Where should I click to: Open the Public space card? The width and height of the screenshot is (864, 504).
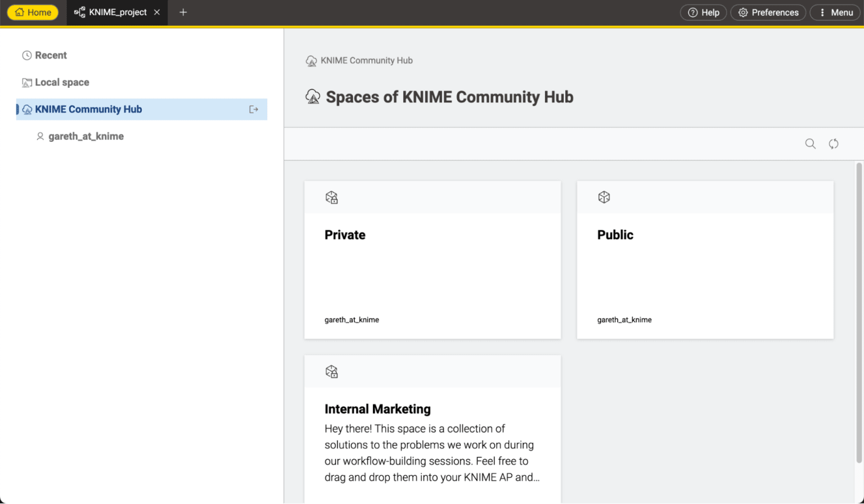[x=705, y=260]
